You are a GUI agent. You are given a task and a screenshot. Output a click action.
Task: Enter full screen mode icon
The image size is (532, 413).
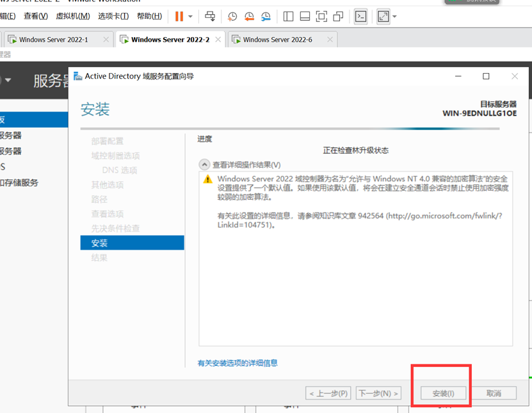coord(321,16)
